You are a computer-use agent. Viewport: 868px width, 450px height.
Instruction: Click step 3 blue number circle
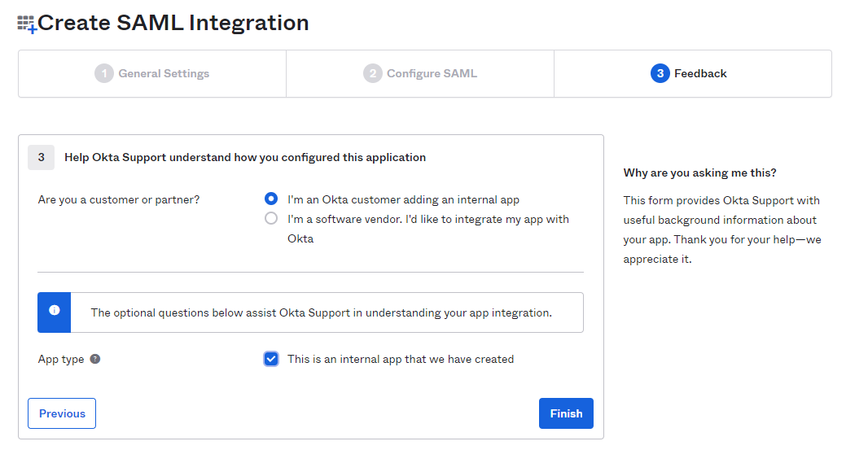[660, 73]
